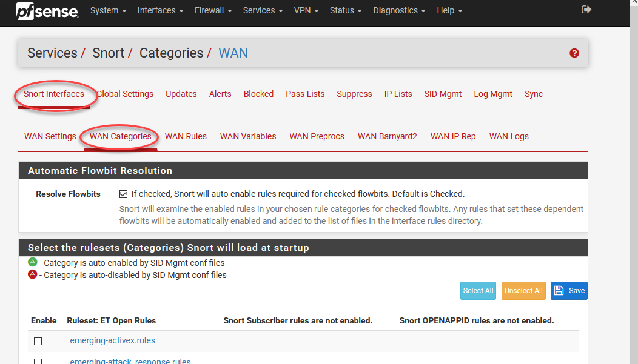The height and width of the screenshot is (364, 638).
Task: Go to the SID Mgmt tab
Action: point(443,94)
